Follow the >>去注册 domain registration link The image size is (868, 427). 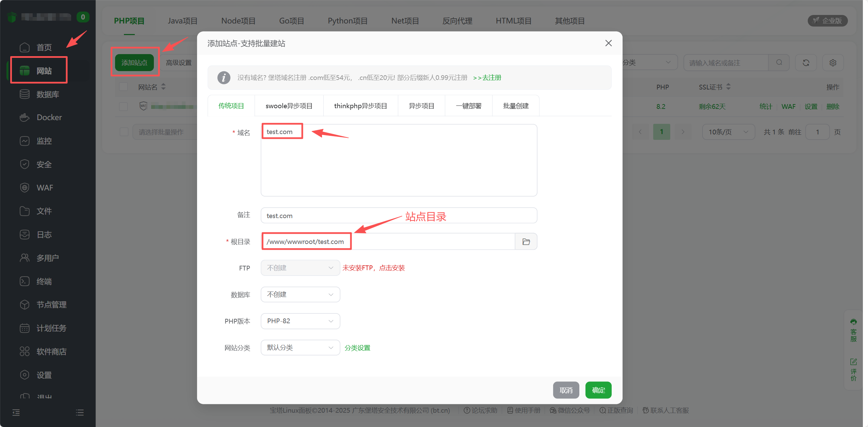coord(487,78)
